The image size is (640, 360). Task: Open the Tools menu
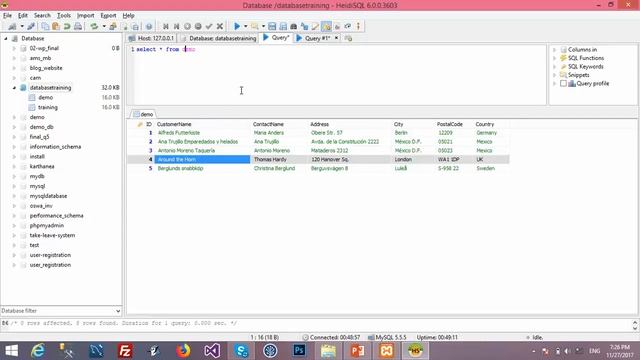(x=64, y=16)
